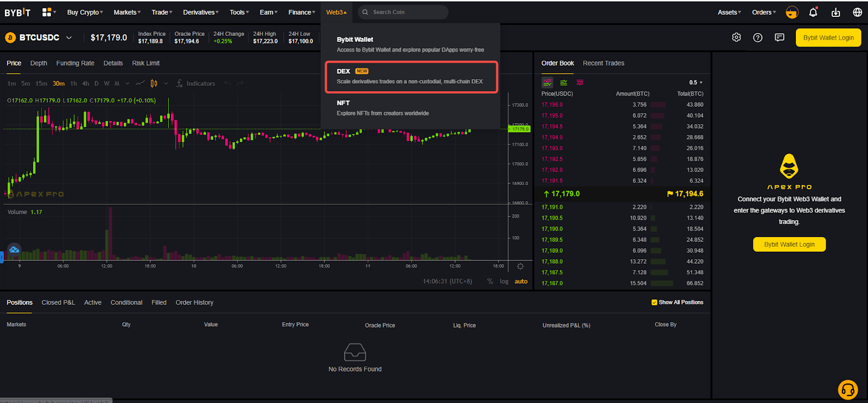Click the download app icon

click(835, 12)
